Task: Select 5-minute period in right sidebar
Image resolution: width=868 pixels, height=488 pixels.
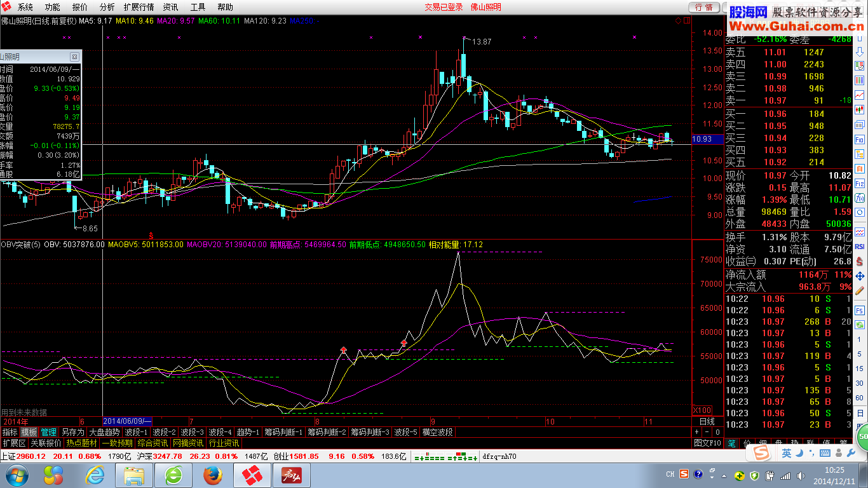Action: [x=858, y=354]
